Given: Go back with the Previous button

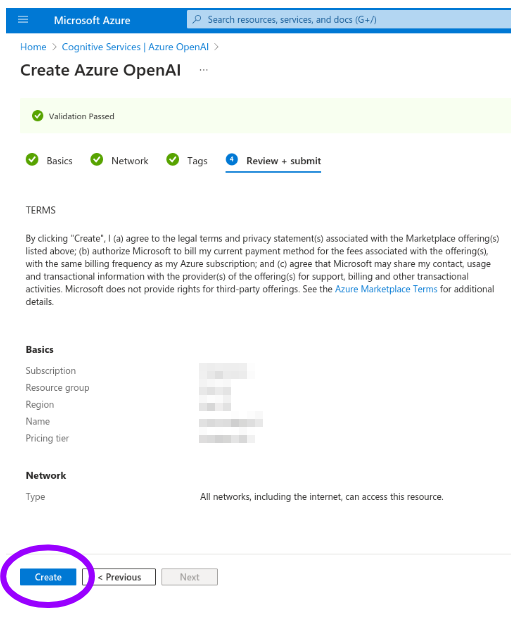Looking at the screenshot, I should (x=119, y=577).
